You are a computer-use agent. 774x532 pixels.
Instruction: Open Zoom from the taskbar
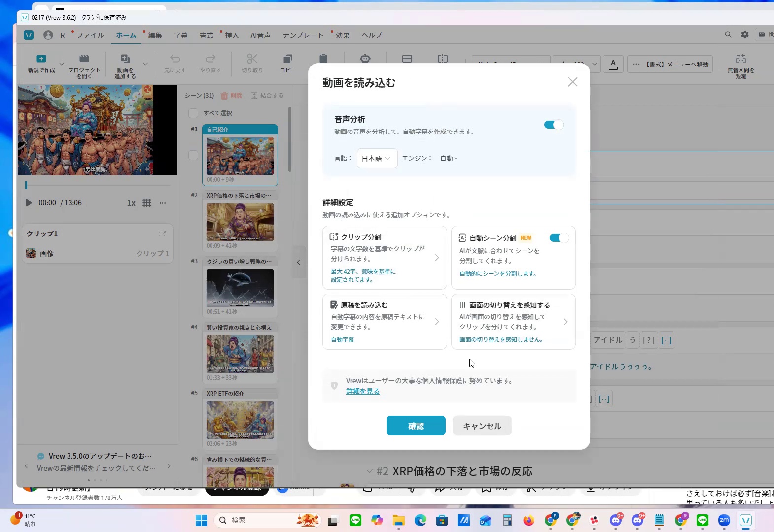click(x=724, y=520)
